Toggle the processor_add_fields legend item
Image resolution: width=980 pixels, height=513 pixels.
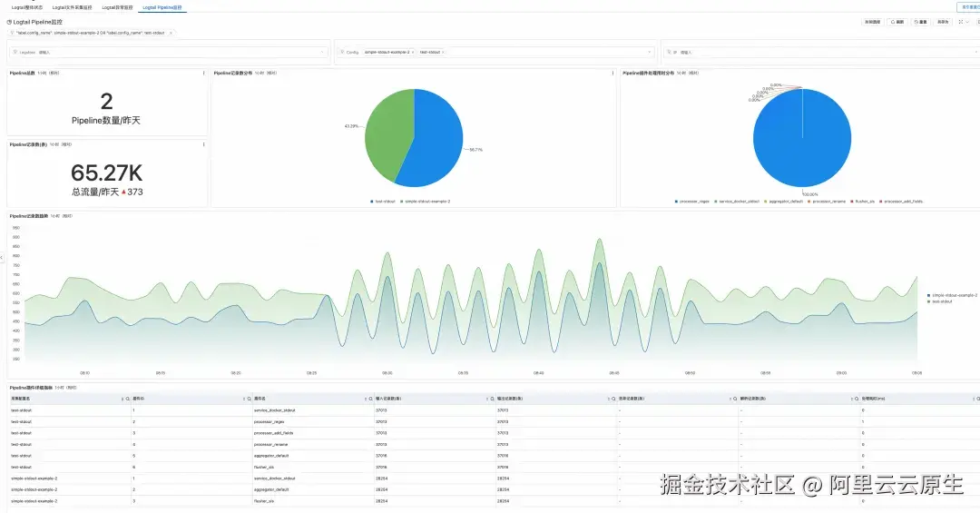[x=901, y=202]
